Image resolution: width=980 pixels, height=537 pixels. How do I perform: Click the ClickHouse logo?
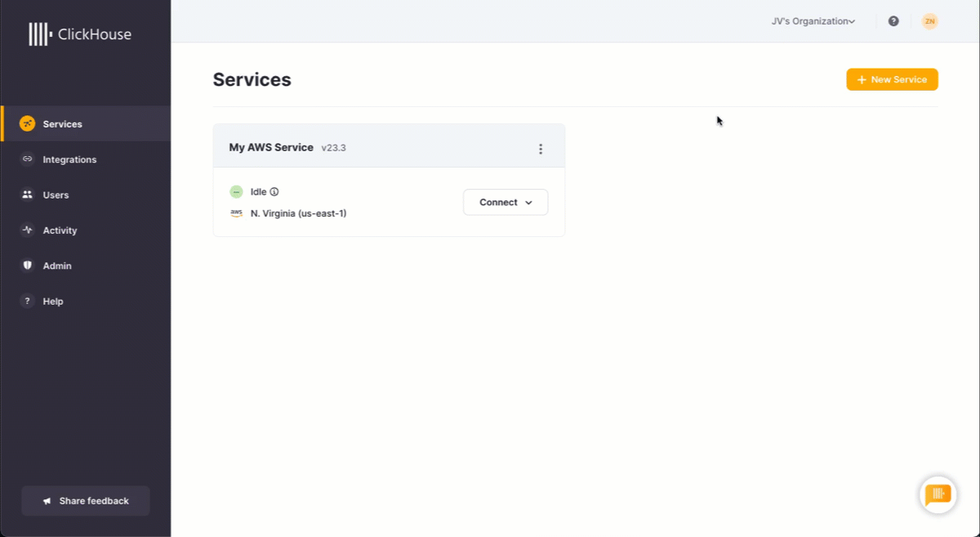tap(80, 34)
